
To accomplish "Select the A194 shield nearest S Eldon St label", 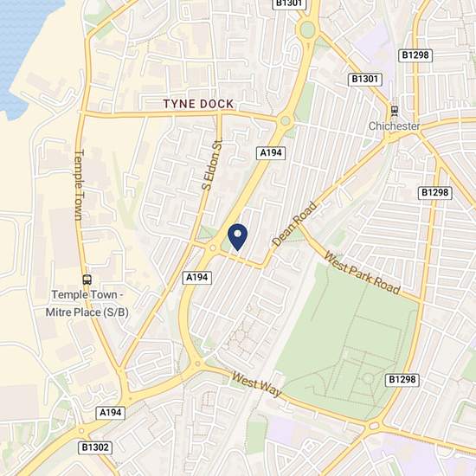I will coord(271,152).
